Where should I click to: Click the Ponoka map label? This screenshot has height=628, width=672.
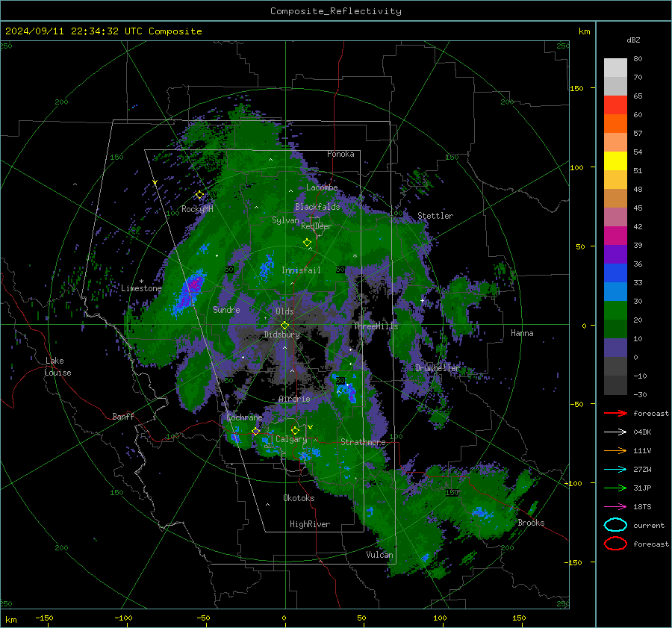pyautogui.click(x=340, y=154)
